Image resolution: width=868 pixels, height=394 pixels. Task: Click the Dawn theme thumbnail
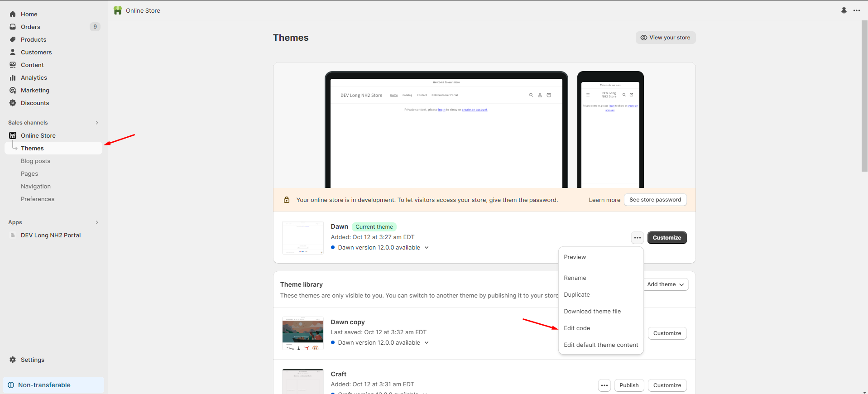[x=303, y=238]
